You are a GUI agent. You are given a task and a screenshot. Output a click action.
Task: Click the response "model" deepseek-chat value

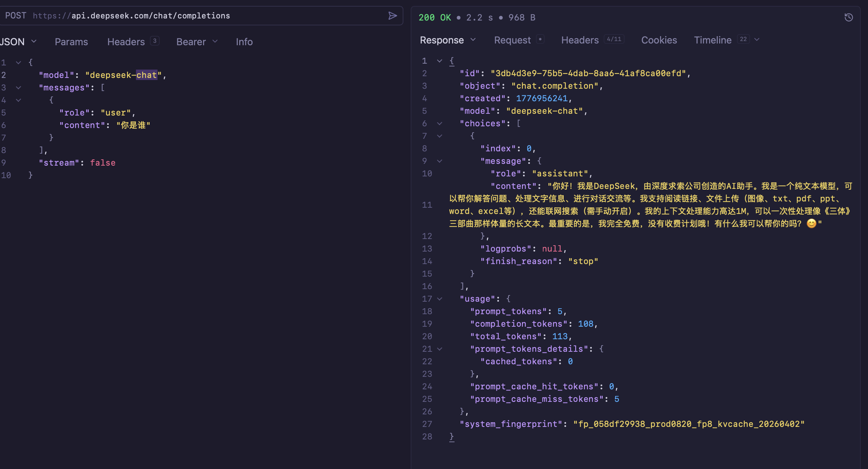pos(545,111)
